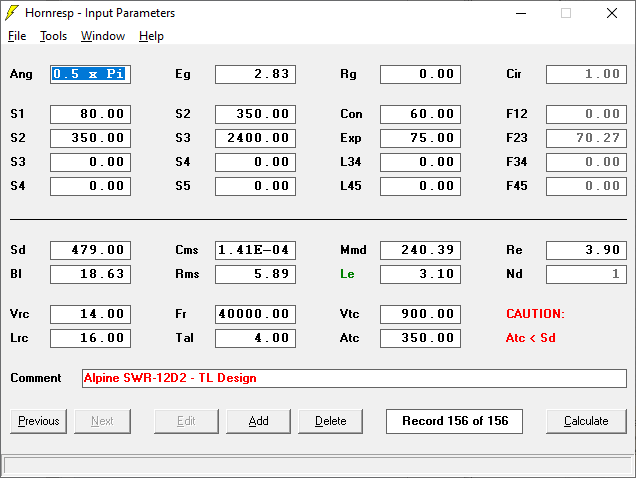Select the Re field showing 3.90
Viewport: 636px width, 478px height.
tap(586, 250)
